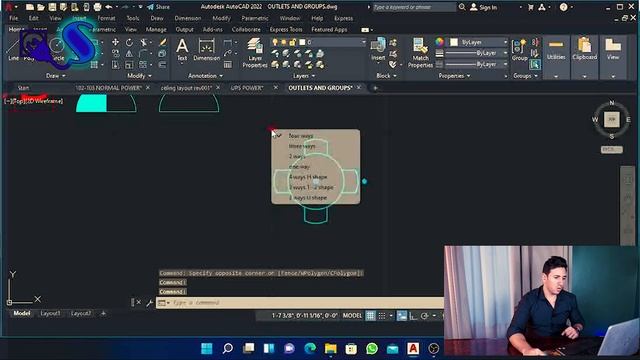Toggle layer 0 lock icon

pyautogui.click(x=292, y=42)
